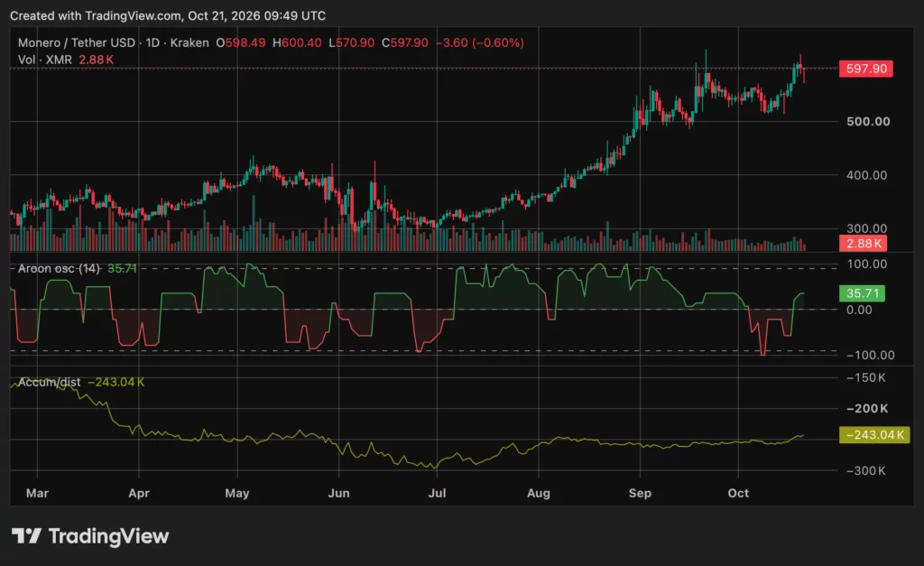Click the "Oct" time axis label

point(738,493)
